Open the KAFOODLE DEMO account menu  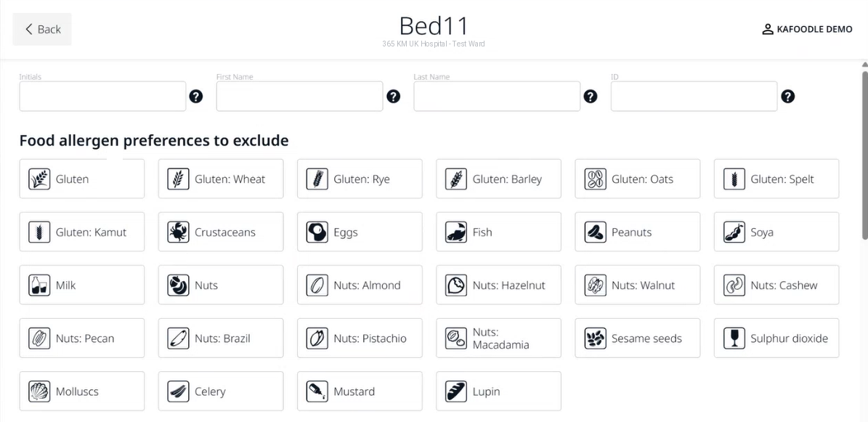[x=807, y=29]
